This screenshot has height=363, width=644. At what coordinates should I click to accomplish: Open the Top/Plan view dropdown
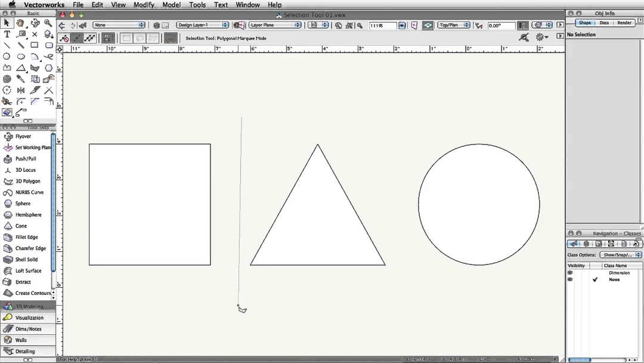[x=454, y=25]
